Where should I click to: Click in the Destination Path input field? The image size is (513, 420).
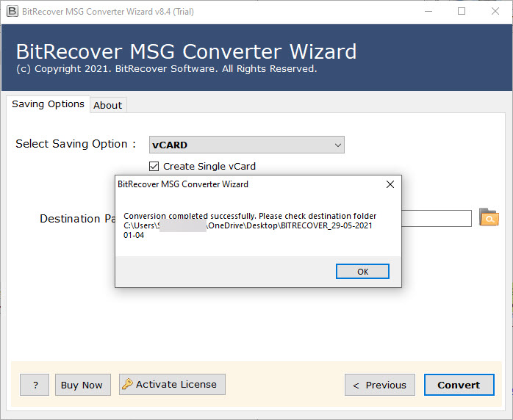point(437,218)
